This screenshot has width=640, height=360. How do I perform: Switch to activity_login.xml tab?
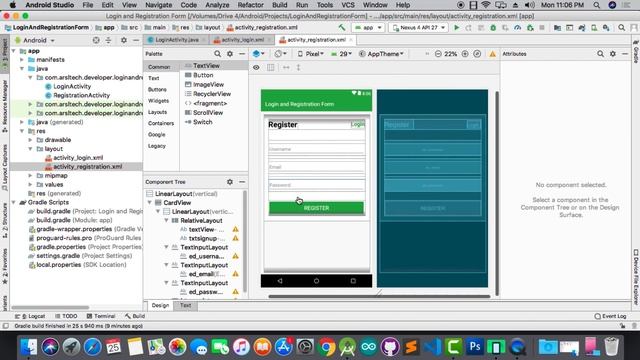tap(242, 40)
